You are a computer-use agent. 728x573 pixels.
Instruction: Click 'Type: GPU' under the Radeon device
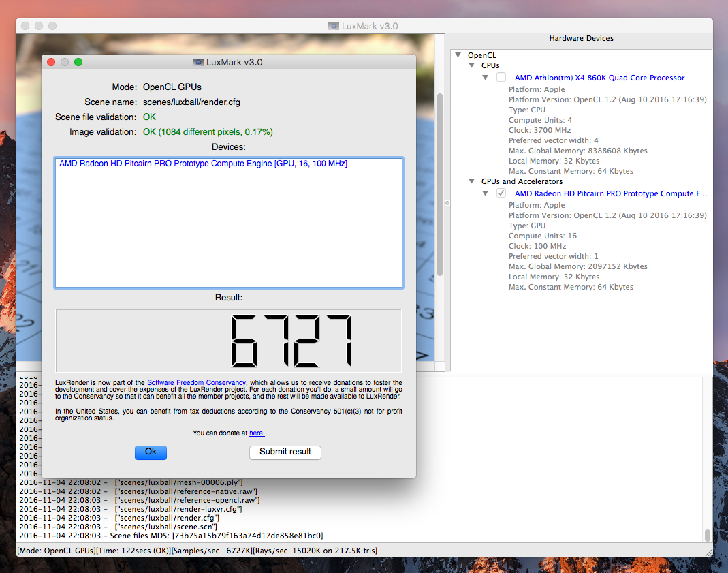tap(527, 226)
